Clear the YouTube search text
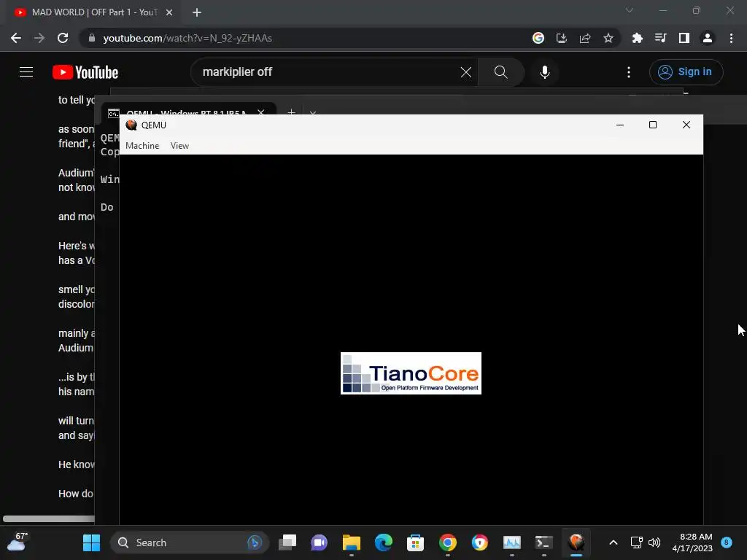 (466, 72)
